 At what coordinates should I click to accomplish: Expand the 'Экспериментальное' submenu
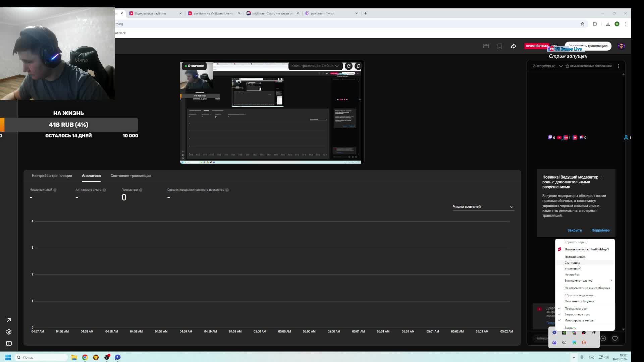point(578,281)
